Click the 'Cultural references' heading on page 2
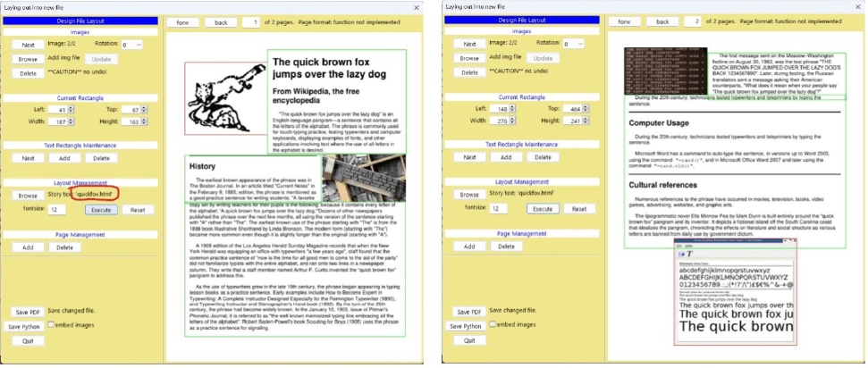 coord(663,185)
